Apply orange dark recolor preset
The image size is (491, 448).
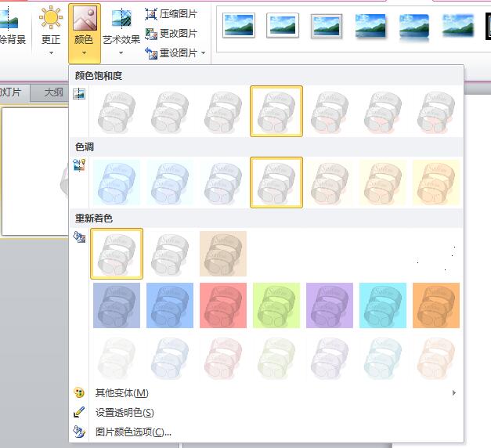tap(436, 305)
